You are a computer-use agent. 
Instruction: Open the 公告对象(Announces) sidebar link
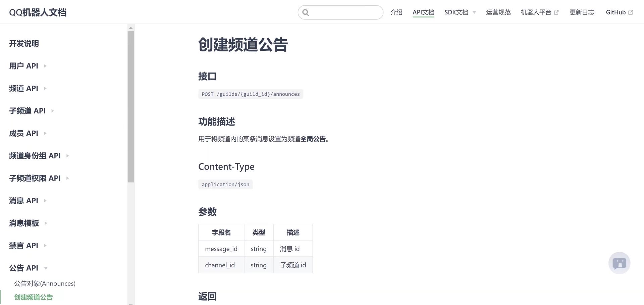click(x=45, y=283)
